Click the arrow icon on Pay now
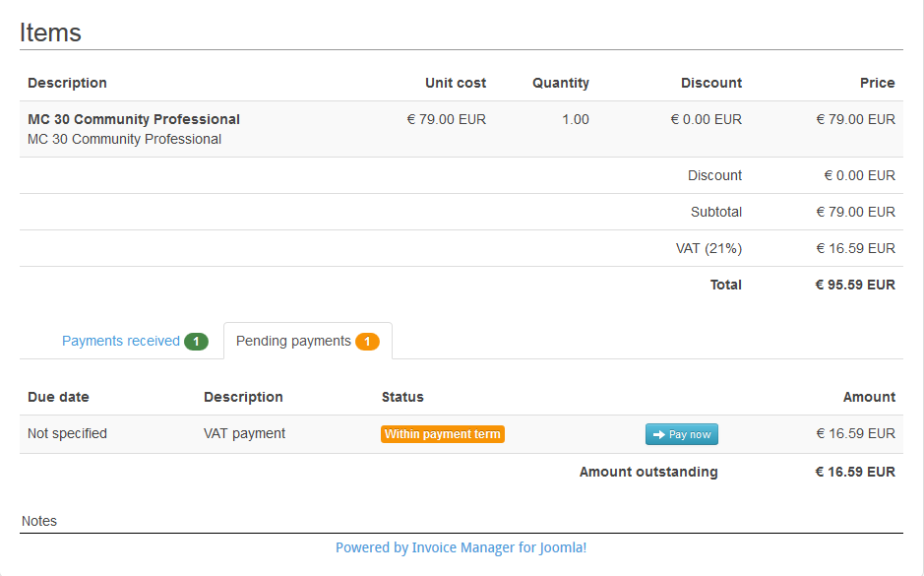 coord(658,434)
